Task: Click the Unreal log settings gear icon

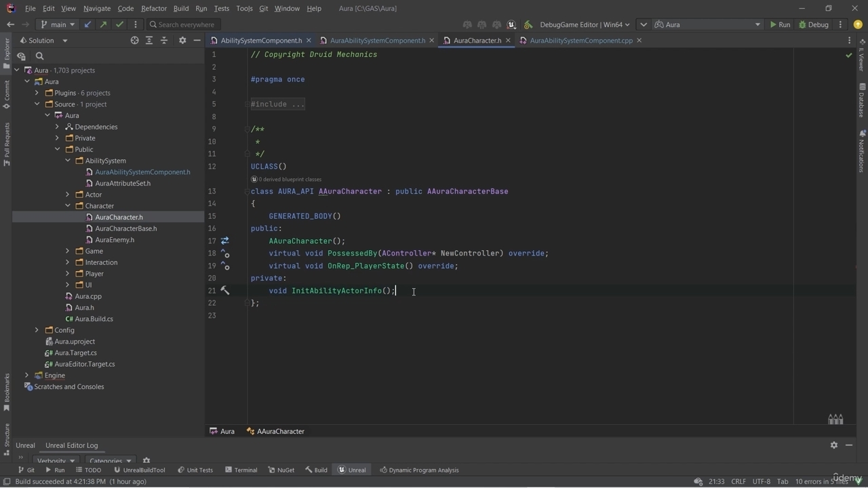Action: [146, 461]
